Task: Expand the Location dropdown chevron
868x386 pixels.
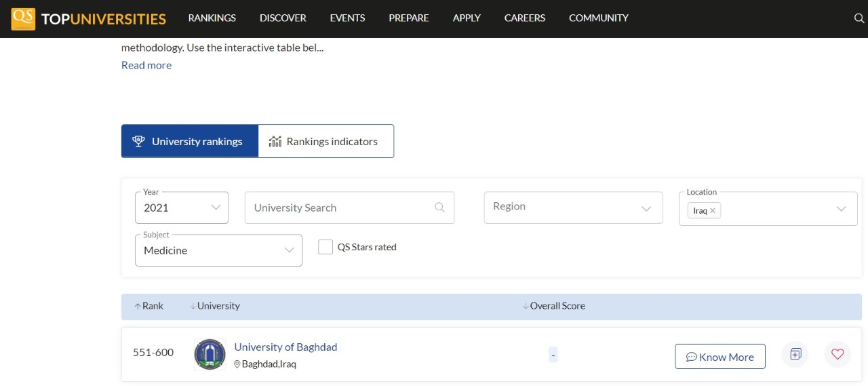Action: tap(841, 208)
